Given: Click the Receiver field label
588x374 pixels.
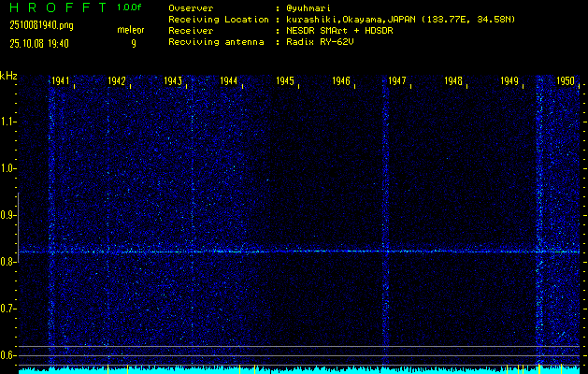Looking at the screenshot, I should (x=191, y=31).
